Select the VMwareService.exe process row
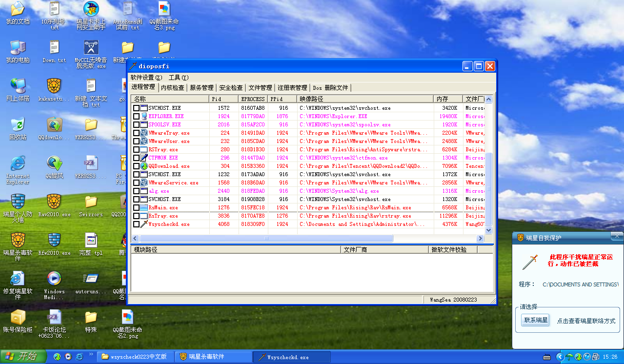This screenshot has width=624, height=364. coord(308,183)
